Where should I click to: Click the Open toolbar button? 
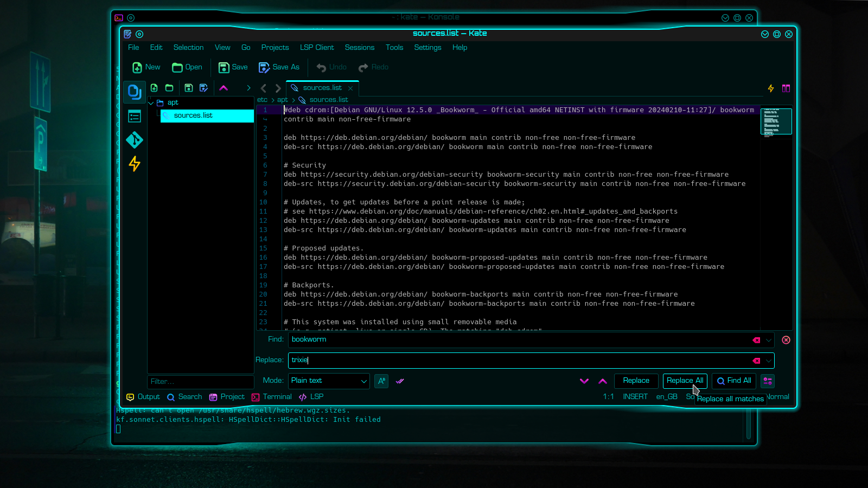pos(187,67)
